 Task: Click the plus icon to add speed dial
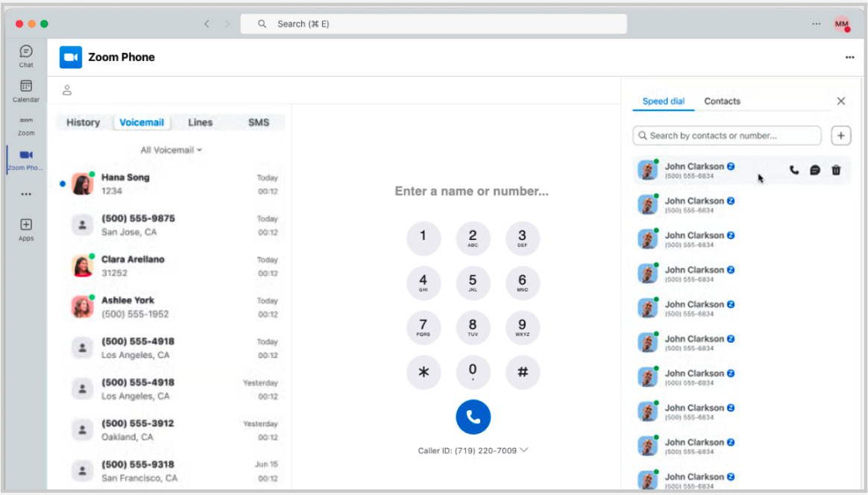tap(841, 136)
